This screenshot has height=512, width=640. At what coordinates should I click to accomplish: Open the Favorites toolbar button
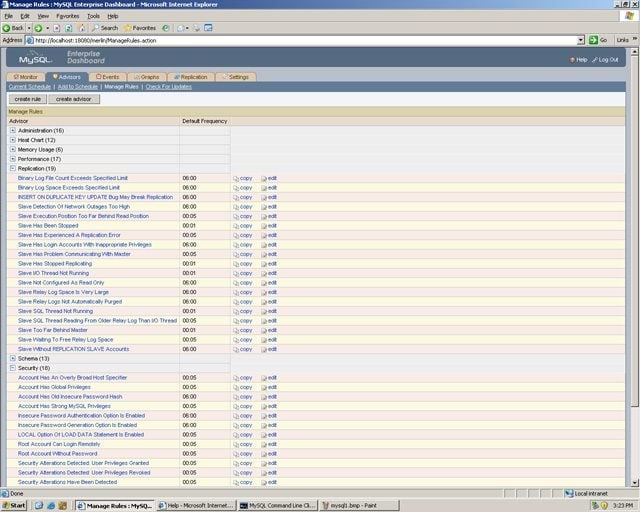[140, 28]
